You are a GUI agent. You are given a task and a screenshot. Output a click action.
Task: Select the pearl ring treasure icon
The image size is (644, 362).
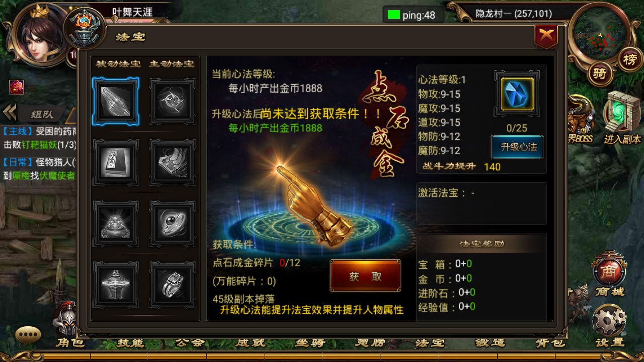coord(173,224)
